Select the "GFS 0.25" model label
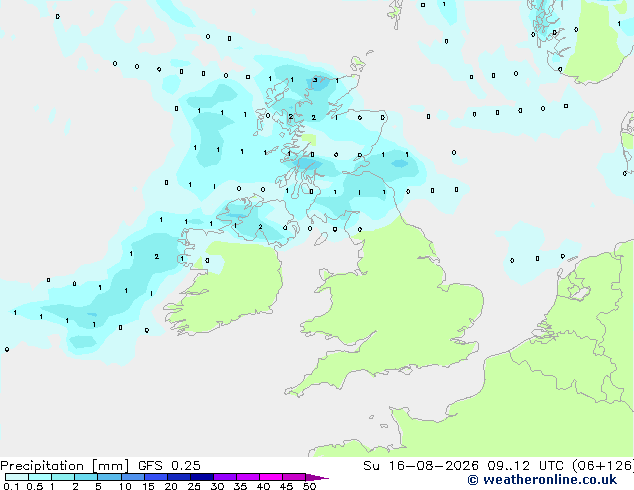634x490 pixels. pos(169,466)
